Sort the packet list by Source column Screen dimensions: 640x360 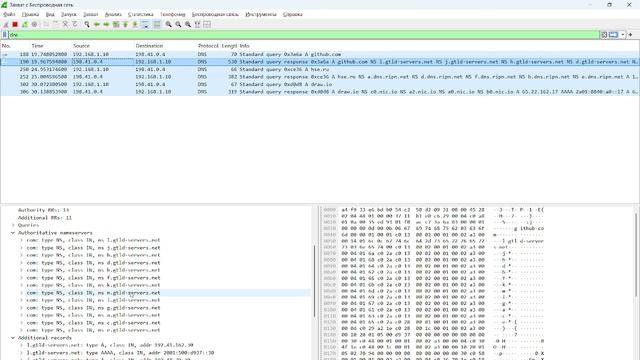pyautogui.click(x=81, y=46)
